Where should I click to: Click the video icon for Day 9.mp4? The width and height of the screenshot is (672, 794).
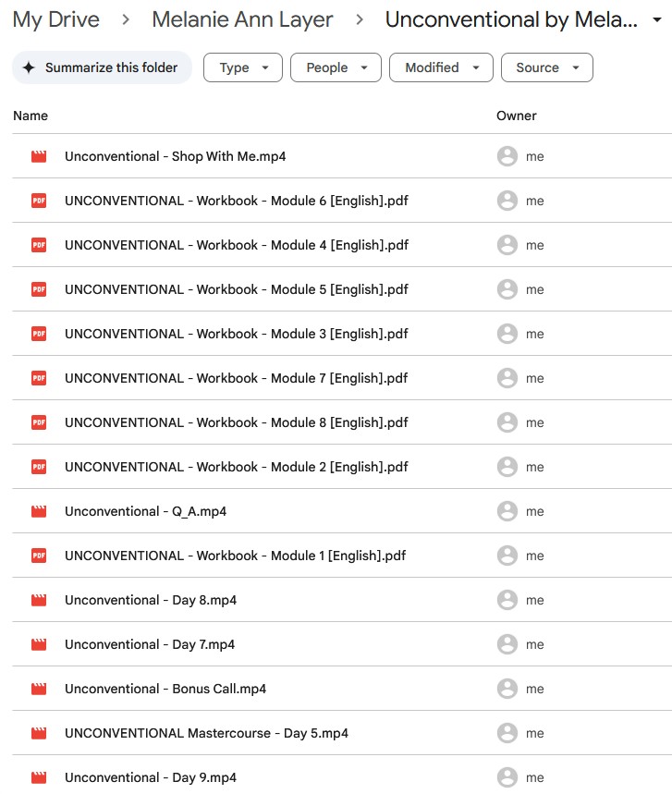tap(39, 778)
